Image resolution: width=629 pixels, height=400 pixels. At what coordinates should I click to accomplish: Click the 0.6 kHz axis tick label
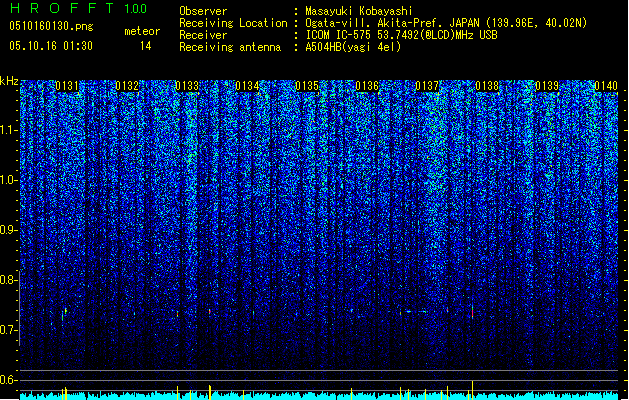8,380
